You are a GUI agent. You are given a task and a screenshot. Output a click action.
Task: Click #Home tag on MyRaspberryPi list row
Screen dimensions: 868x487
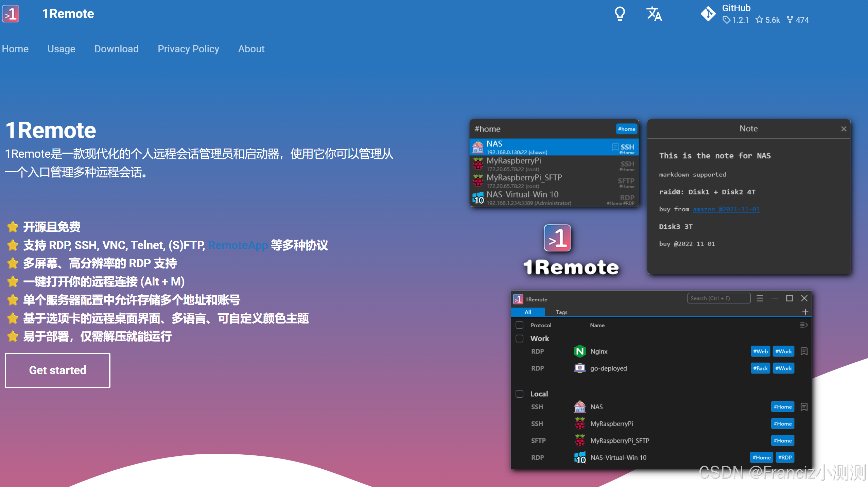[782, 424]
